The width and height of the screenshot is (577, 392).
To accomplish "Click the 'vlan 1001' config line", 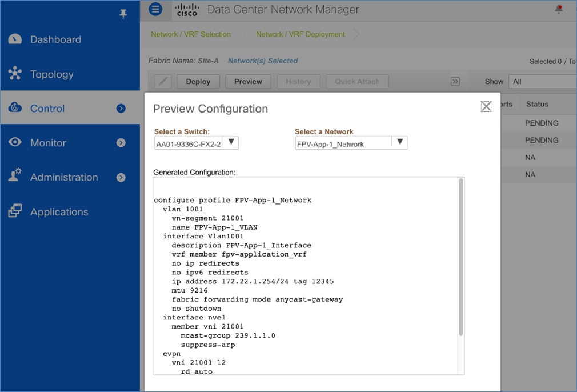I will (x=183, y=209).
